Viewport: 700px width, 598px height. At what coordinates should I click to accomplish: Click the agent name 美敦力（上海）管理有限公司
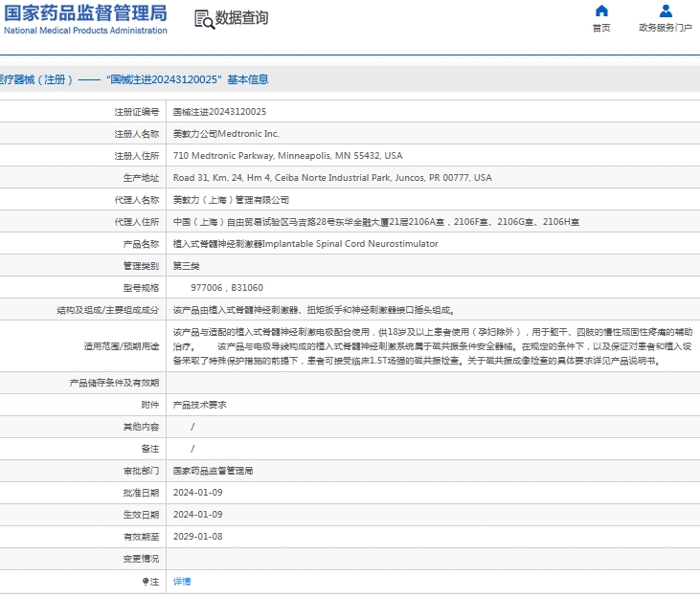(x=231, y=200)
